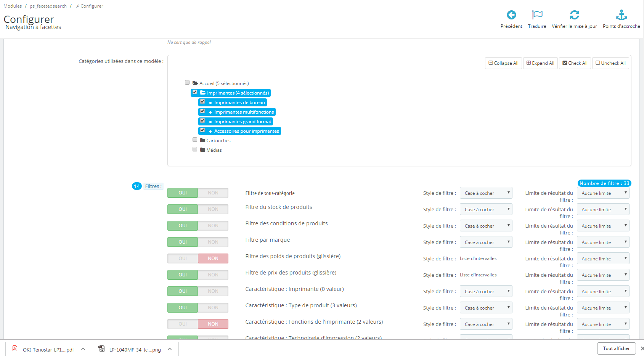Image resolution: width=644 pixels, height=358 pixels.
Task: Click the Médias folder icon
Action: (x=202, y=150)
